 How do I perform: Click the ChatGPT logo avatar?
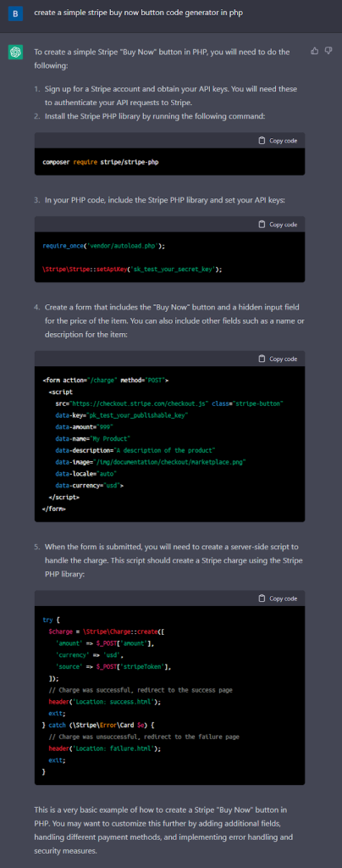click(x=15, y=53)
